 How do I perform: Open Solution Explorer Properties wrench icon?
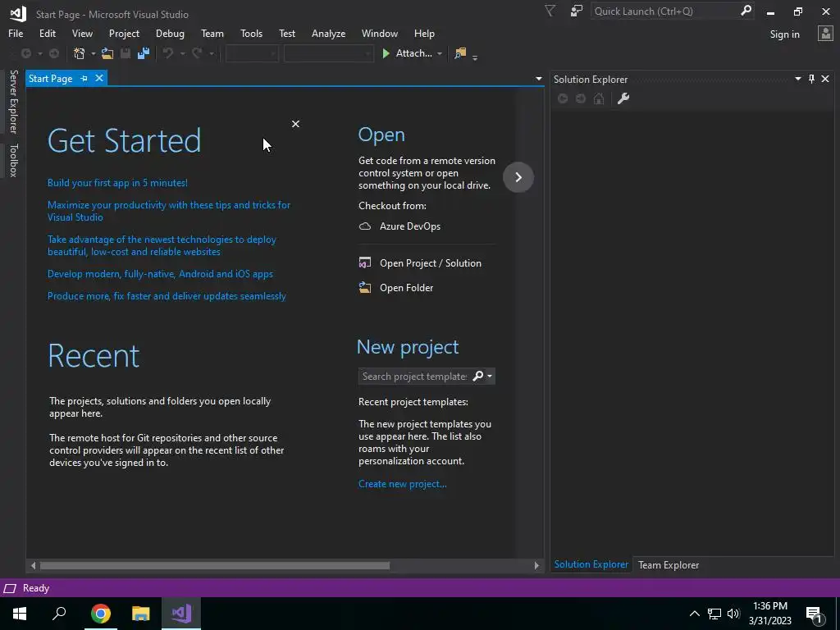coord(623,98)
